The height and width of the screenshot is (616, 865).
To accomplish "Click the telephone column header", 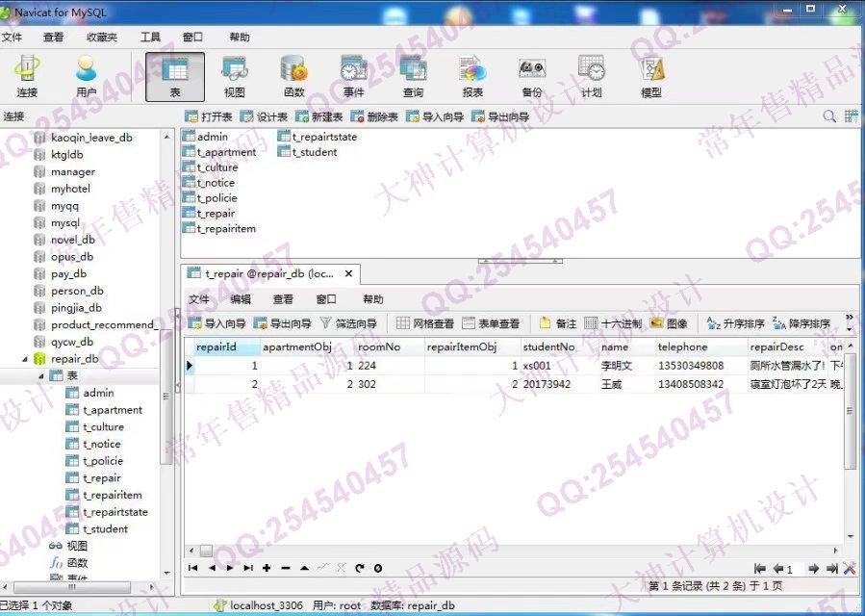I will (700, 347).
